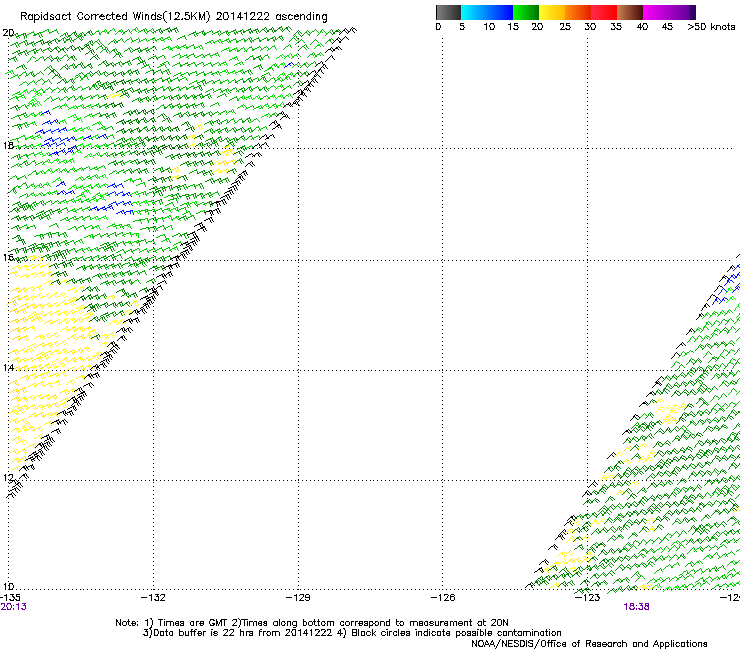Select the orange 25-30 knots color band

pos(578,12)
